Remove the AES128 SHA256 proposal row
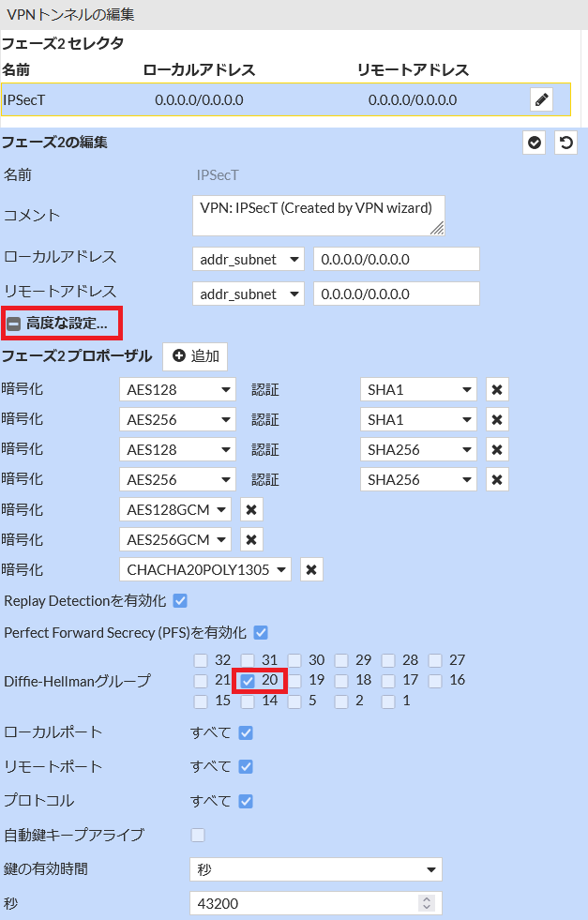 (497, 449)
